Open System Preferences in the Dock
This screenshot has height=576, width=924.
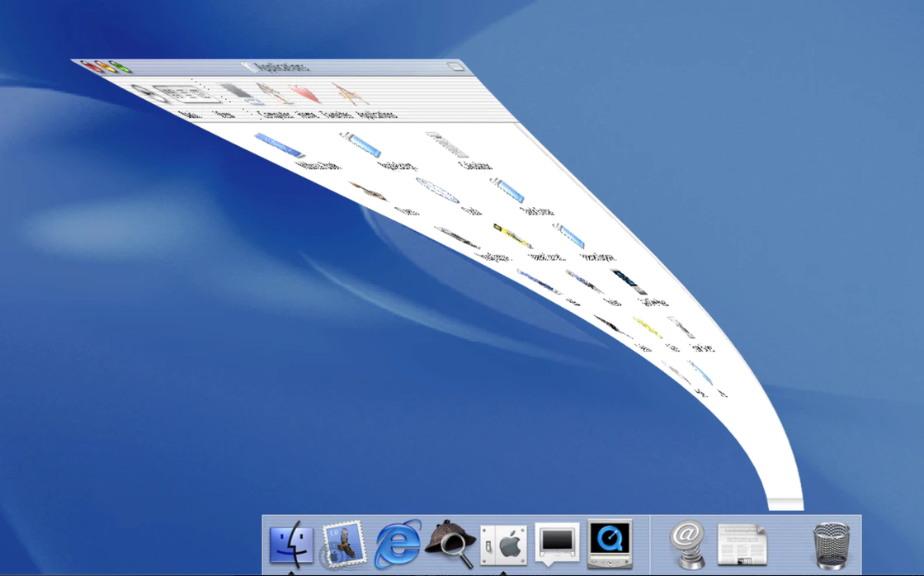(x=504, y=545)
